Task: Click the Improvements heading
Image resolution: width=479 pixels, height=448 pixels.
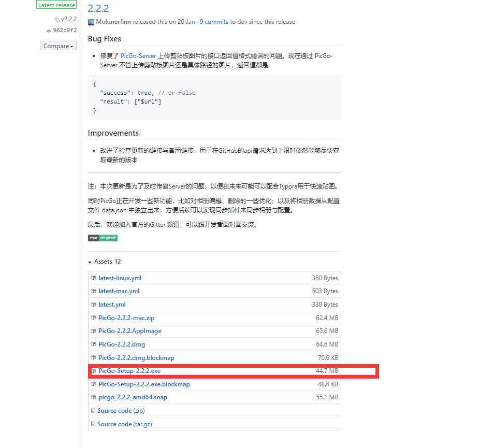Action: 113,133
